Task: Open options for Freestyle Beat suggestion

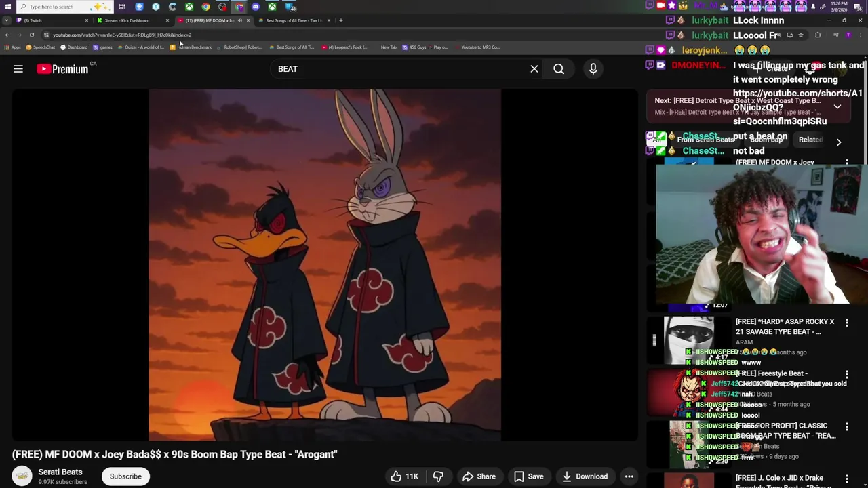Action: [847, 374]
